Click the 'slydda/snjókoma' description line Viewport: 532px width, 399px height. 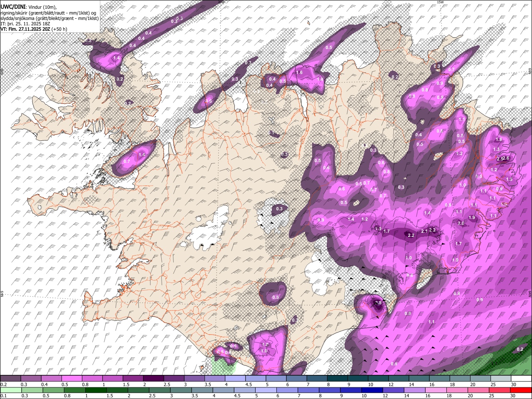click(x=49, y=18)
